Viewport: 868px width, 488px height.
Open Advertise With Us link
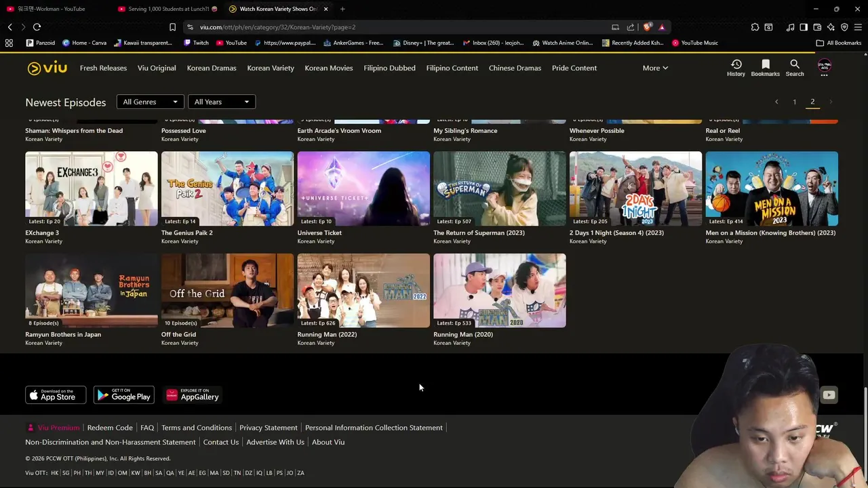(275, 442)
